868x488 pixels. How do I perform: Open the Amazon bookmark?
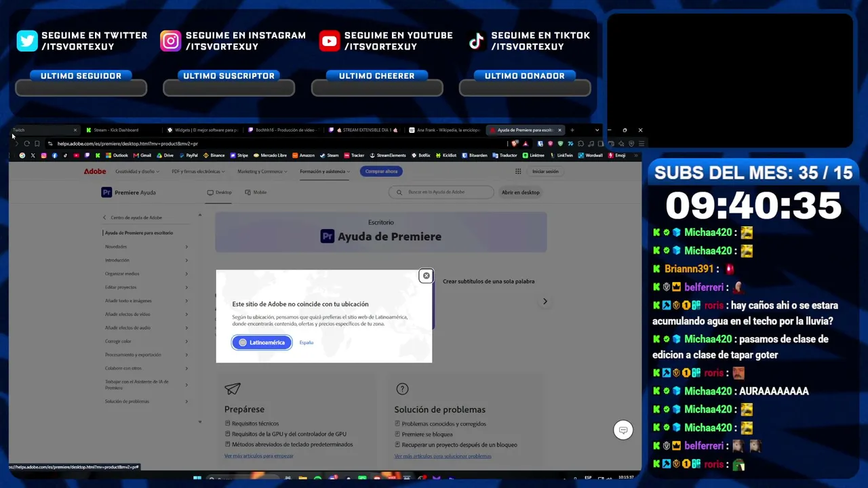[x=304, y=155]
